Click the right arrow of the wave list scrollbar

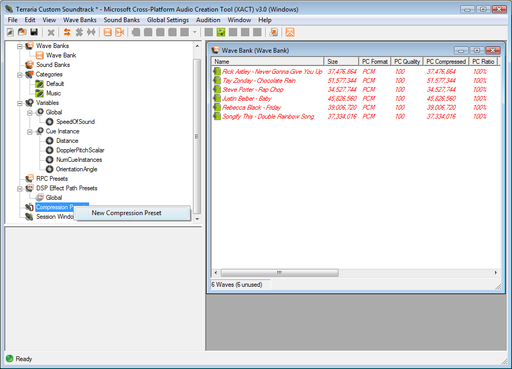tap(496, 273)
